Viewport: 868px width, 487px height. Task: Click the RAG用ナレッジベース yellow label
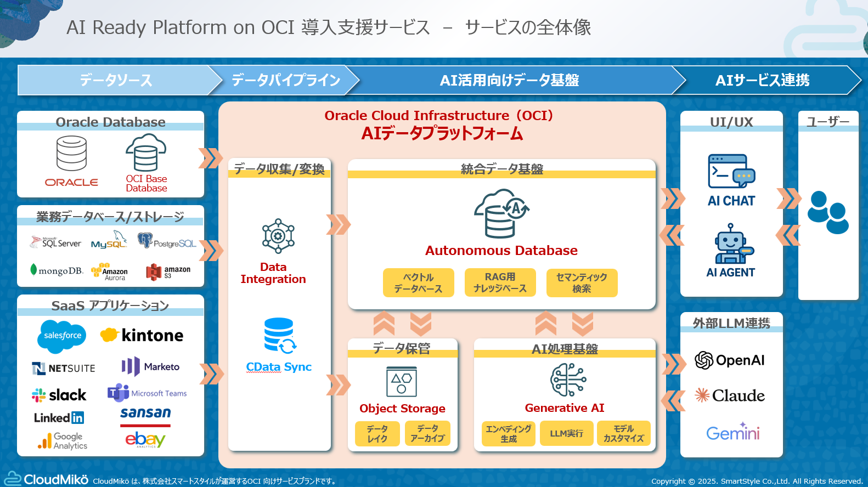click(500, 283)
